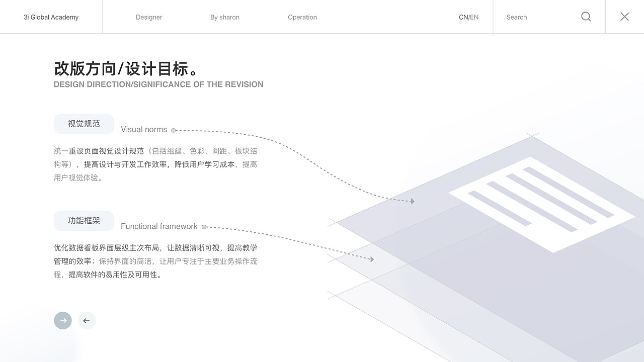Click the right arrow next-page icon
The height and width of the screenshot is (362, 644).
pyautogui.click(x=62, y=320)
